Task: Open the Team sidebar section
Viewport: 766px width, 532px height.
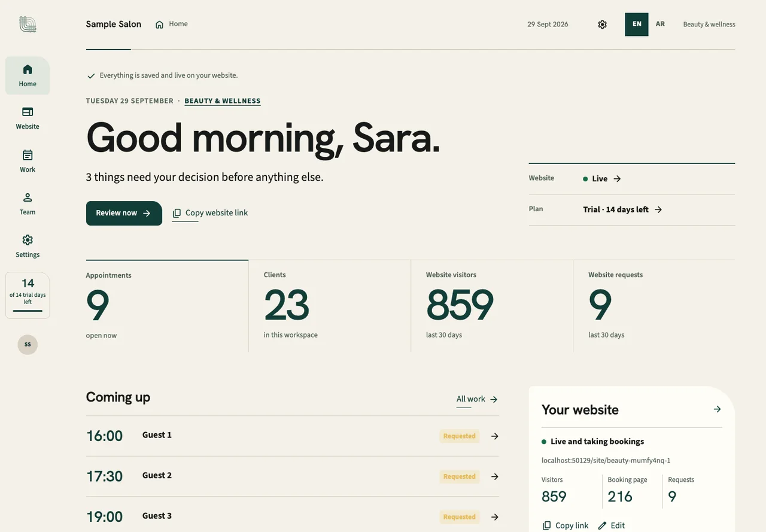Action: 28,203
